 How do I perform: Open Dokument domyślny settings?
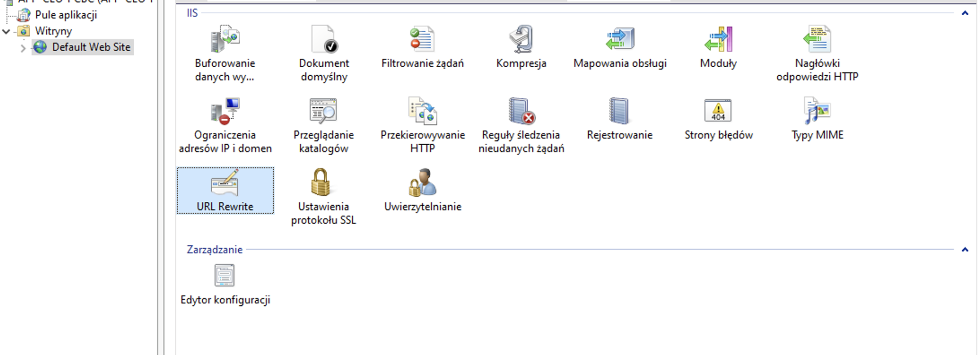point(324,54)
